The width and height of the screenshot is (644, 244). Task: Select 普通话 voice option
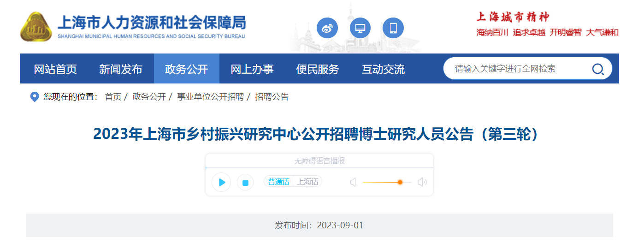[278, 182]
